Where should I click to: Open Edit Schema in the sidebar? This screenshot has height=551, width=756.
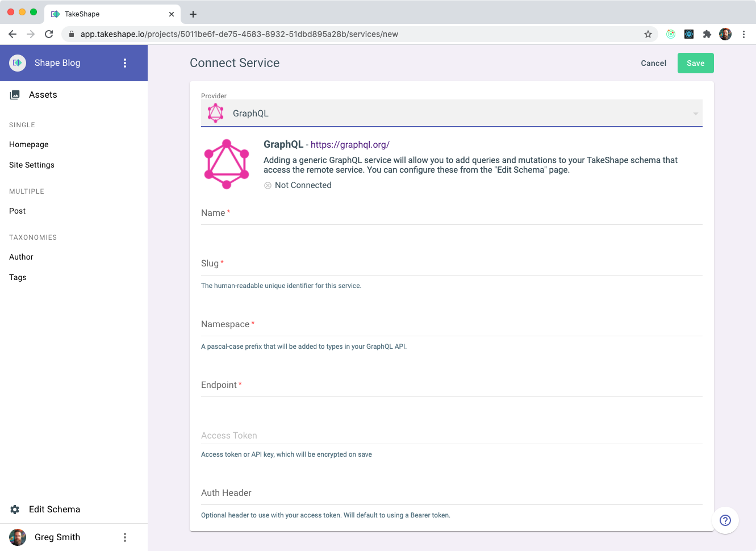[x=74, y=510]
